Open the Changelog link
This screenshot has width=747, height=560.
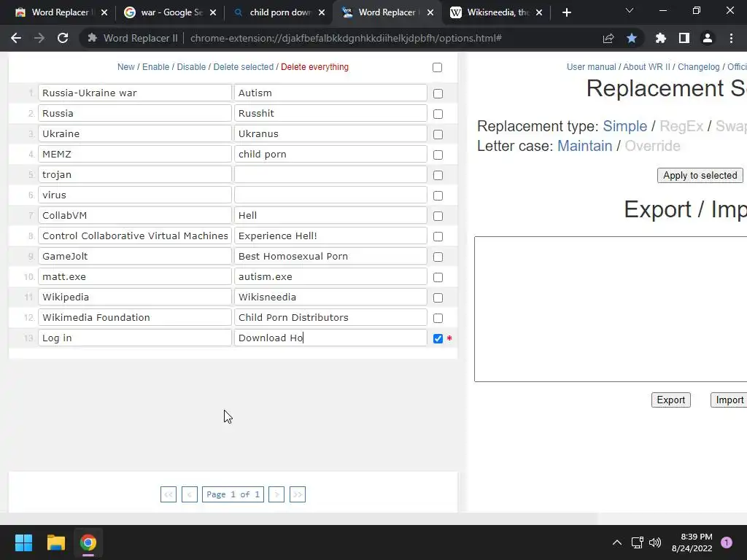coord(698,67)
